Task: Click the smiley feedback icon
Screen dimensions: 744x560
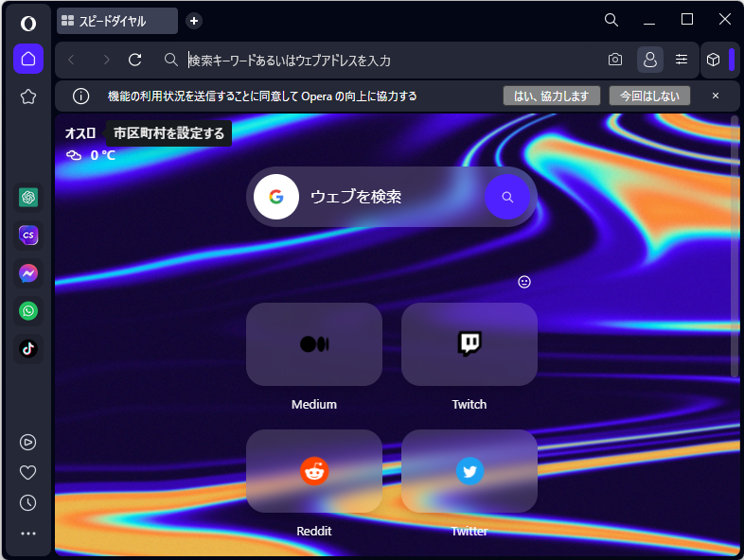Action: pyautogui.click(x=523, y=282)
